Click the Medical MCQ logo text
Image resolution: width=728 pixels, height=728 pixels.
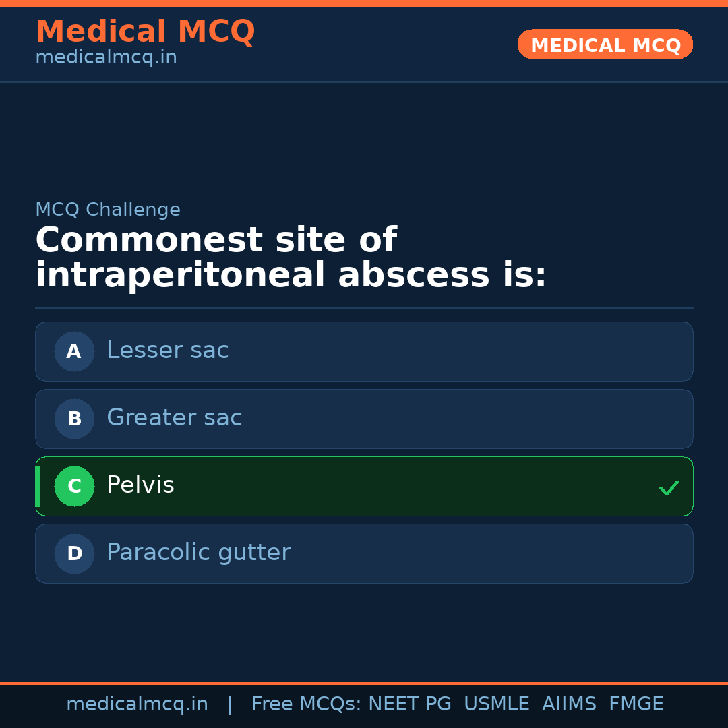(x=145, y=31)
